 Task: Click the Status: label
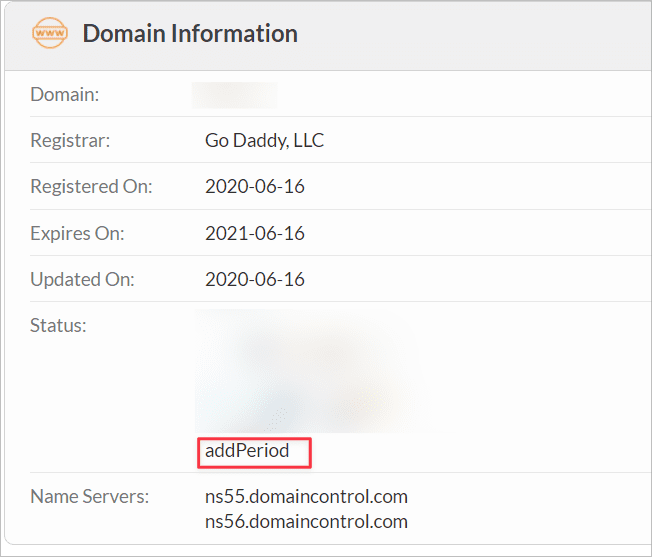(58, 325)
